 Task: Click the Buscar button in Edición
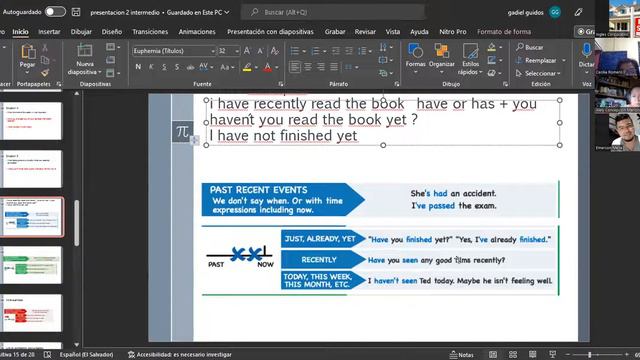[529, 47]
